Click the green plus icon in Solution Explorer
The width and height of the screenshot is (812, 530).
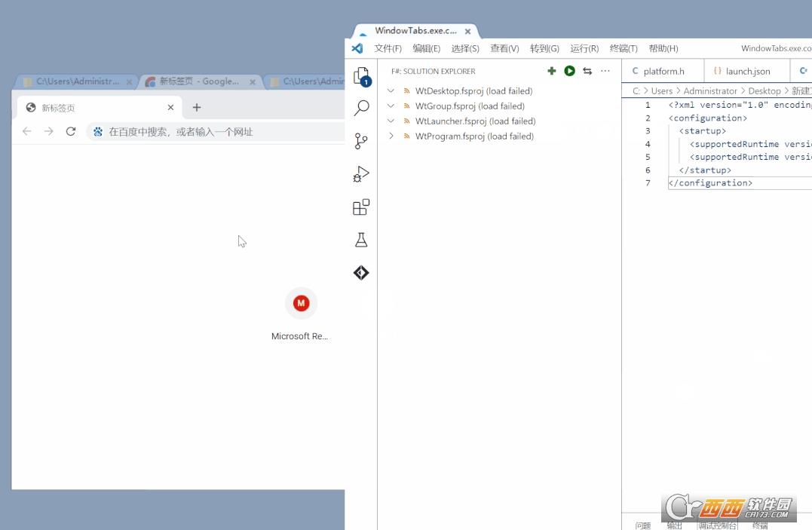click(552, 71)
